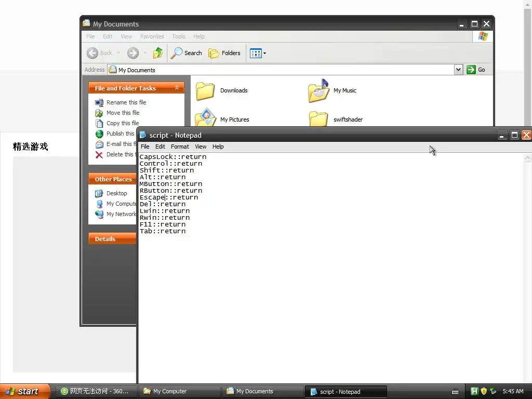Click the green Go button
The height and width of the screenshot is (399, 532).
(x=476, y=70)
